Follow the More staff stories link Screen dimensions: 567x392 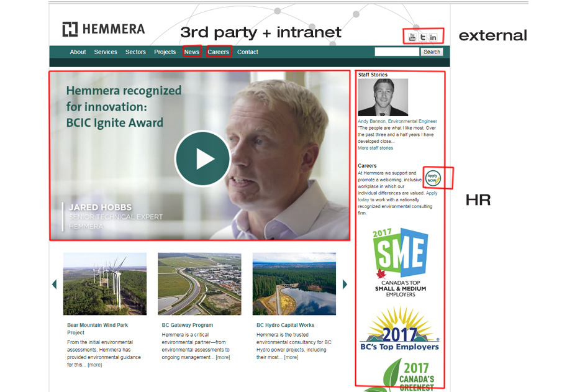coord(375,148)
